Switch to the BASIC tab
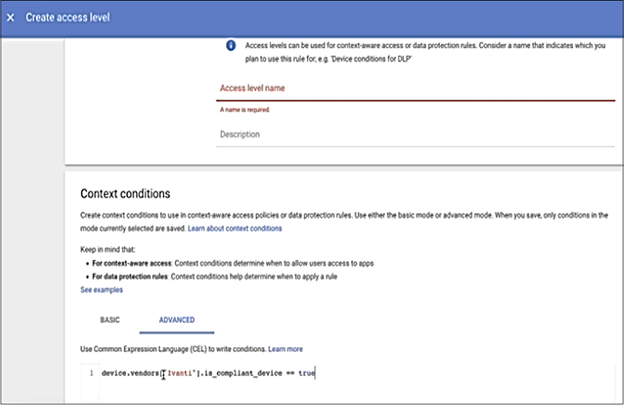Viewport: 624px width, 405px height. (x=109, y=321)
